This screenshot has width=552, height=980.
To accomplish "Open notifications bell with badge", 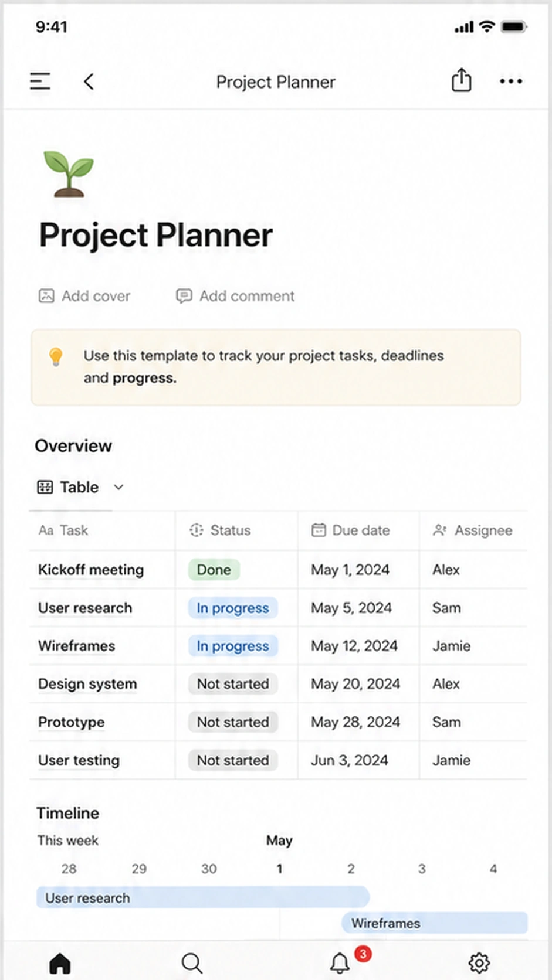I will pos(340,963).
